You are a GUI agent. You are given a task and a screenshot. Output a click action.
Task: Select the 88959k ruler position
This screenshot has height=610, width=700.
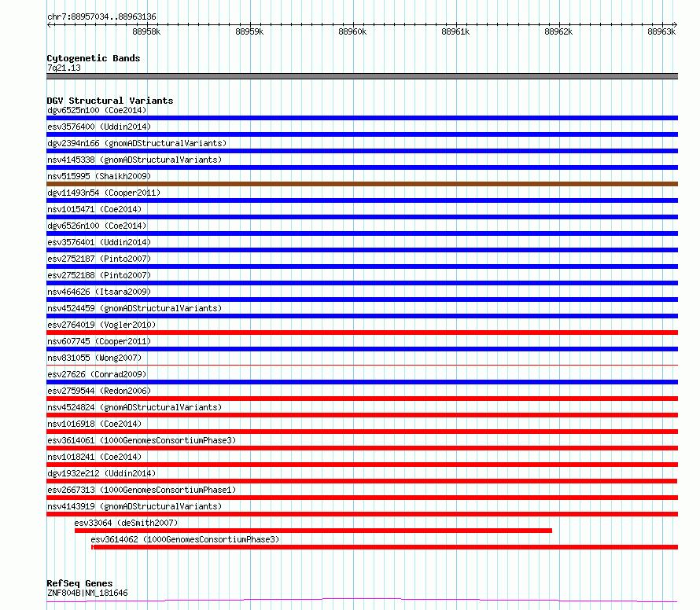point(249,31)
